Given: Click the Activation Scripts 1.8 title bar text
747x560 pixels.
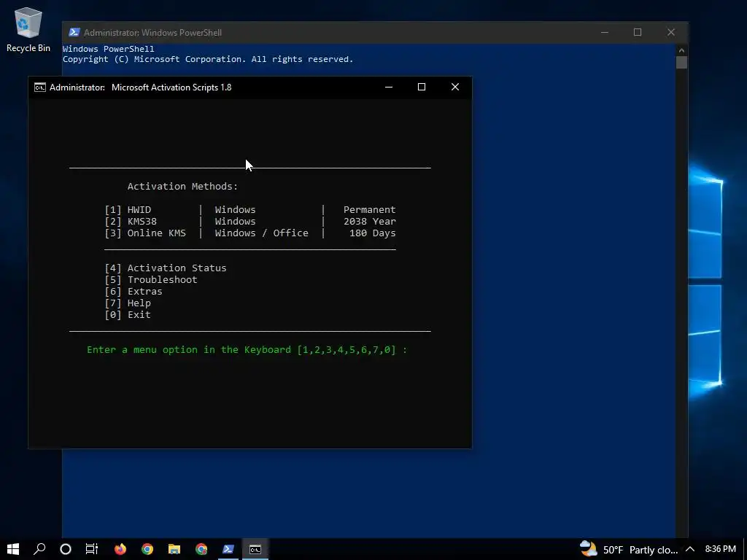Looking at the screenshot, I should click(141, 87).
